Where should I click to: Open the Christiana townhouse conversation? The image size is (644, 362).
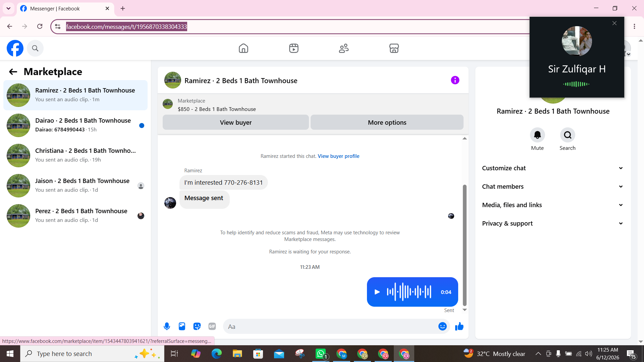coord(75,156)
